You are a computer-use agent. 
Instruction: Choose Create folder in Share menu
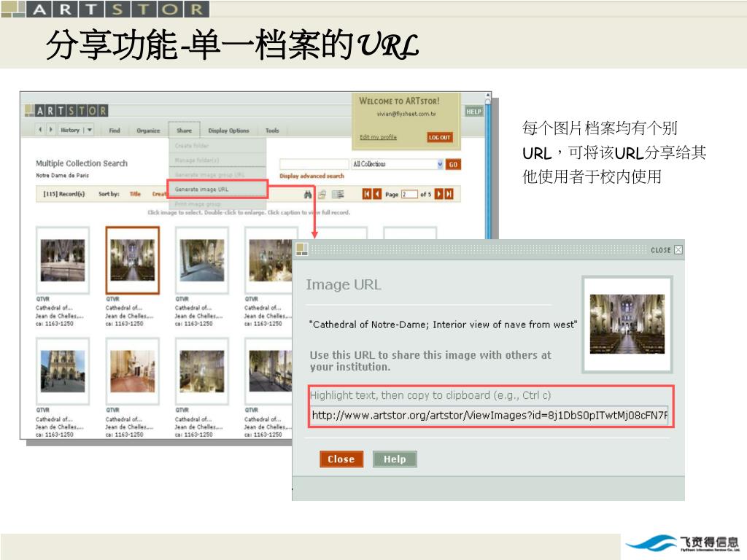[217, 146]
